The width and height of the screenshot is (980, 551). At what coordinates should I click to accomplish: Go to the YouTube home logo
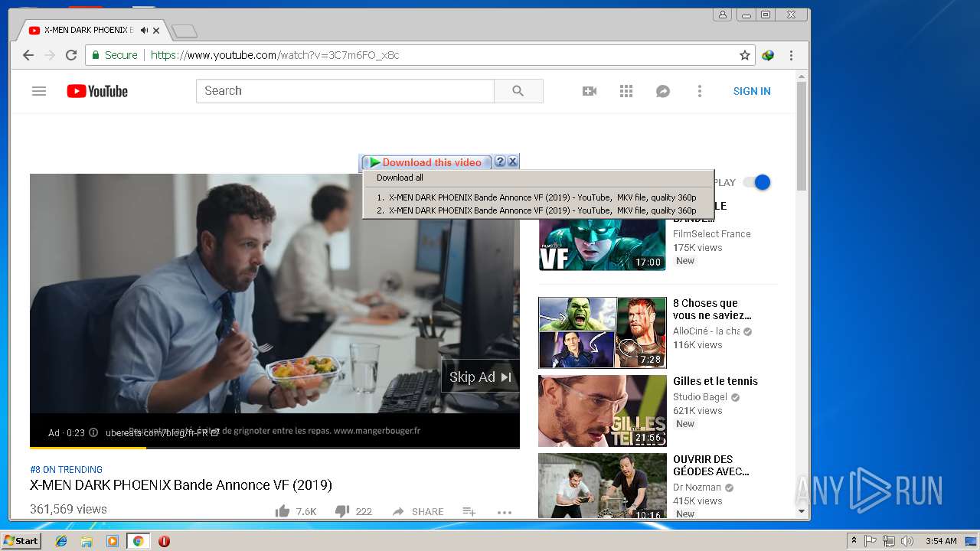97,91
